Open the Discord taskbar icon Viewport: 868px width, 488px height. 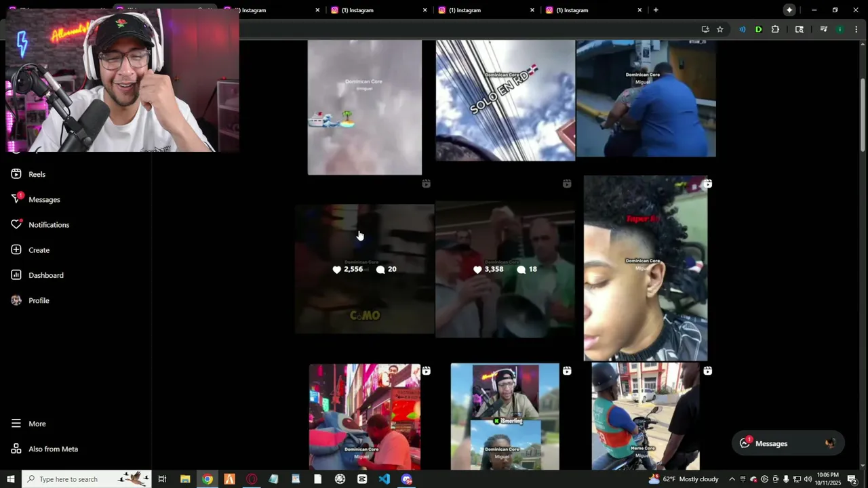click(x=407, y=479)
